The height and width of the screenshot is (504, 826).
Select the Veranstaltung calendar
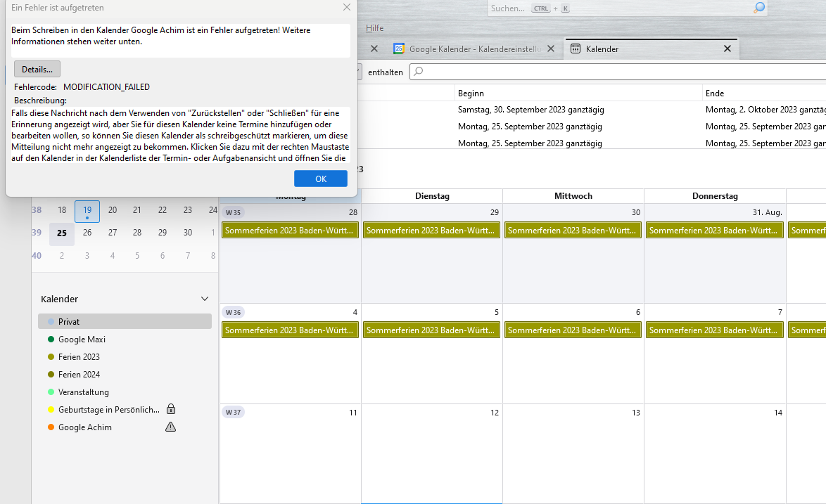pyautogui.click(x=125, y=392)
